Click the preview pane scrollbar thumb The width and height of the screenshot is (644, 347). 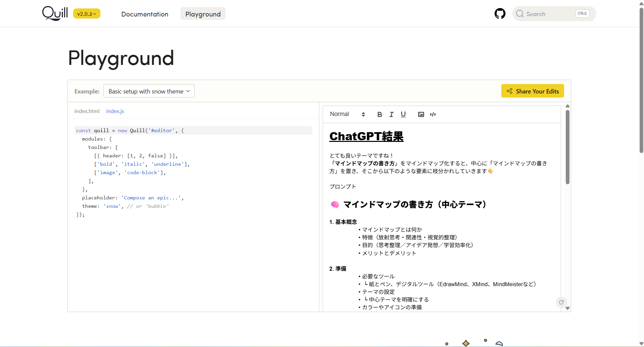(567, 147)
